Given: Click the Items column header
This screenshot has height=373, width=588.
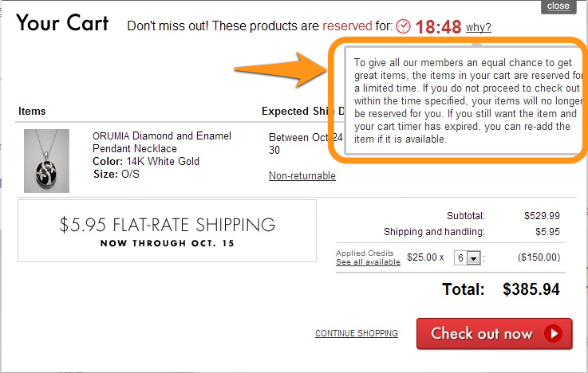Looking at the screenshot, I should click(32, 112).
